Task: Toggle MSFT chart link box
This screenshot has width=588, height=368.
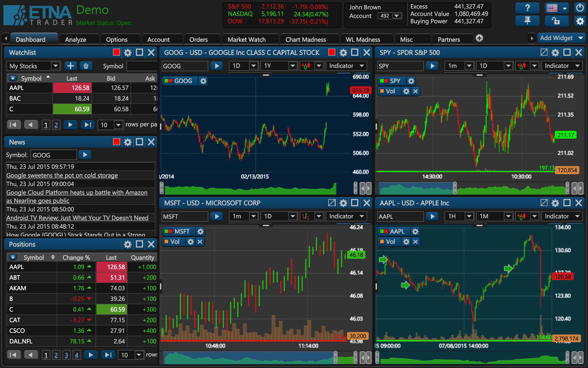Action: point(332,203)
